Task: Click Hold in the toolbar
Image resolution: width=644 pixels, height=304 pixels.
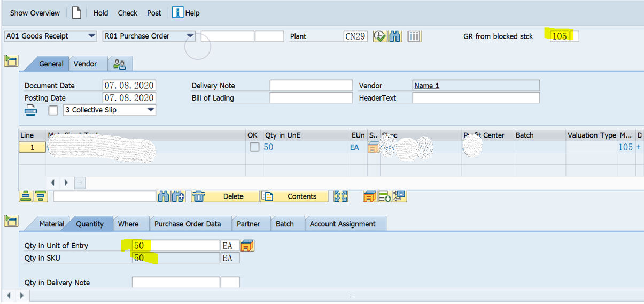Action: [x=100, y=13]
